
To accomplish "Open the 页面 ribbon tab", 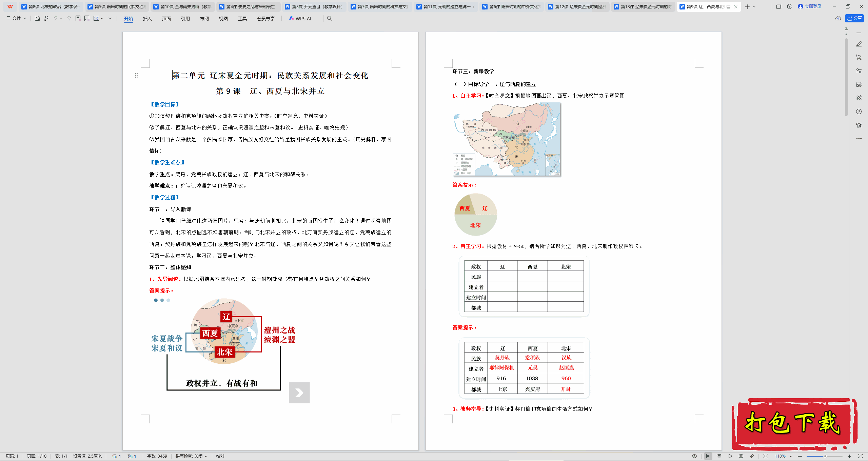I will click(166, 19).
